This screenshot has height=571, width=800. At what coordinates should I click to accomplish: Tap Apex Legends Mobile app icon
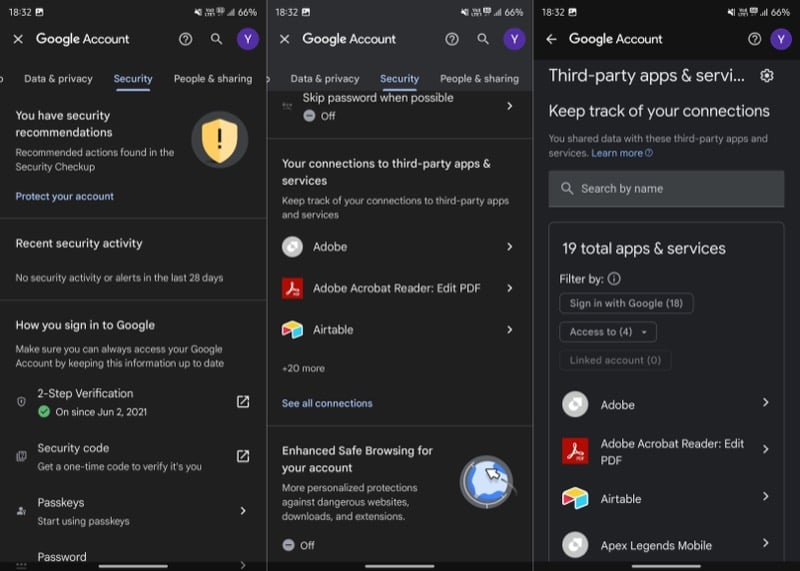point(575,545)
